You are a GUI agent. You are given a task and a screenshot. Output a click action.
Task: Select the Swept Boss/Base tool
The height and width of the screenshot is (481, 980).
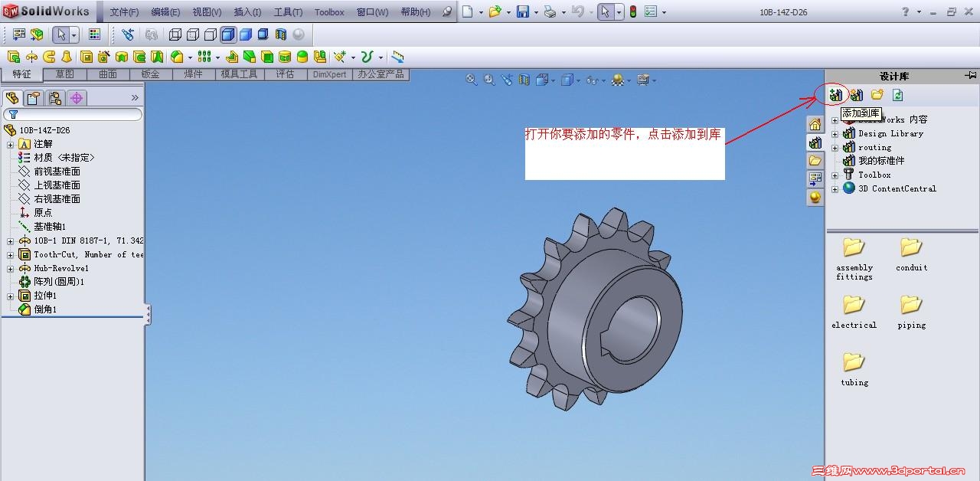49,57
